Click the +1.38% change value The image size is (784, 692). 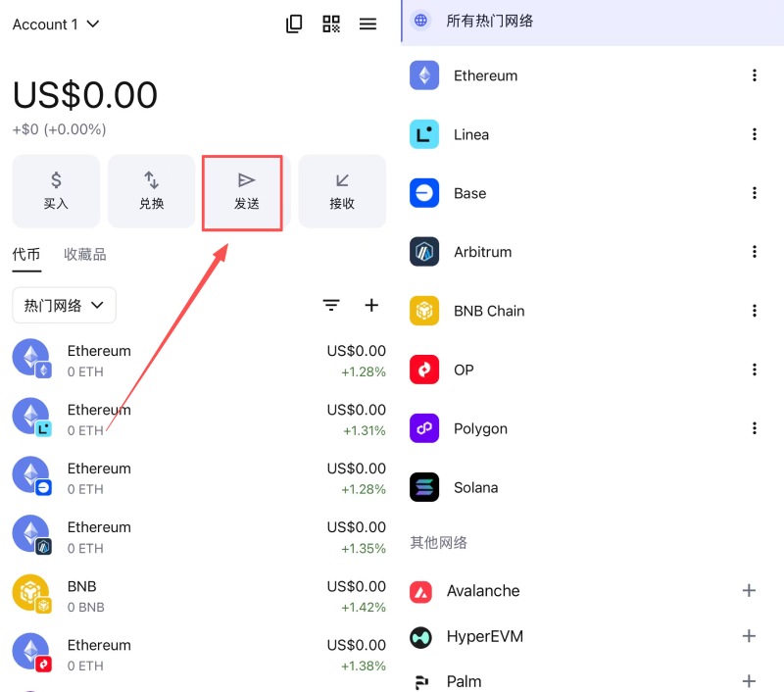point(364,666)
